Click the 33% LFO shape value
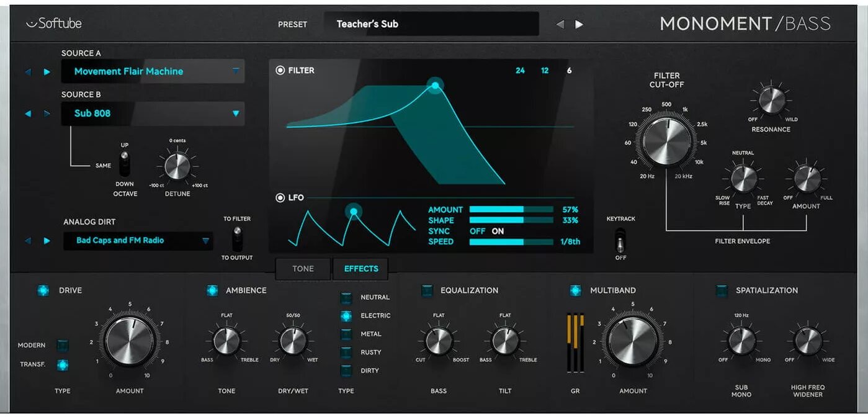Image resolution: width=868 pixels, height=417 pixels. click(570, 220)
